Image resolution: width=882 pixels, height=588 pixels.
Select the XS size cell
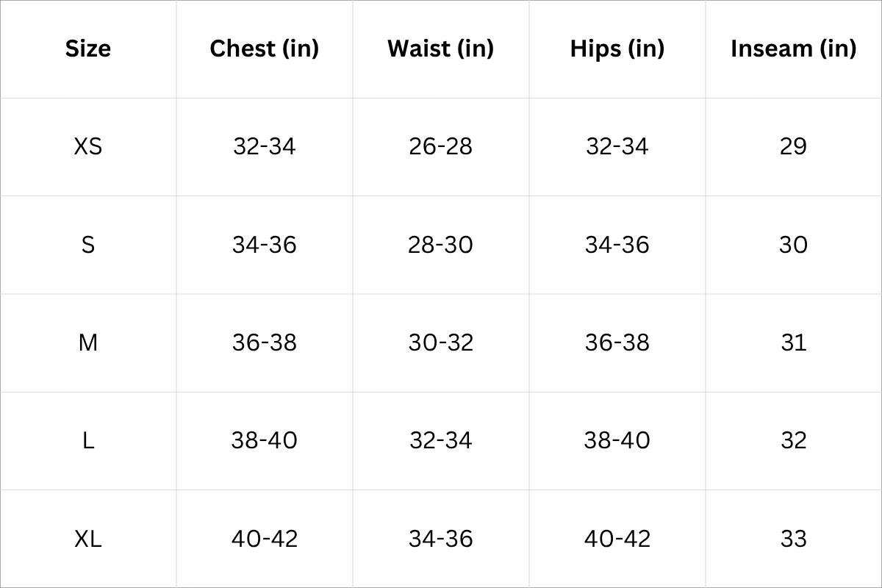(x=88, y=146)
